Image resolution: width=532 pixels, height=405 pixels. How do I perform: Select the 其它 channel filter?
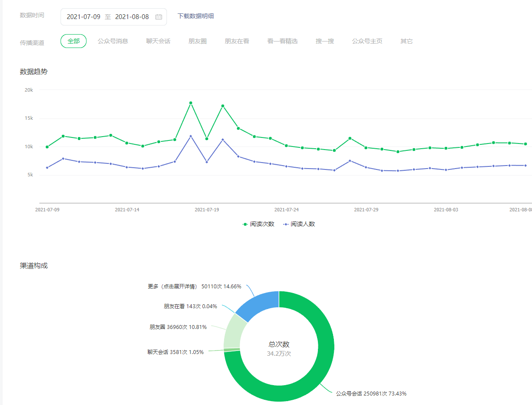pos(406,41)
